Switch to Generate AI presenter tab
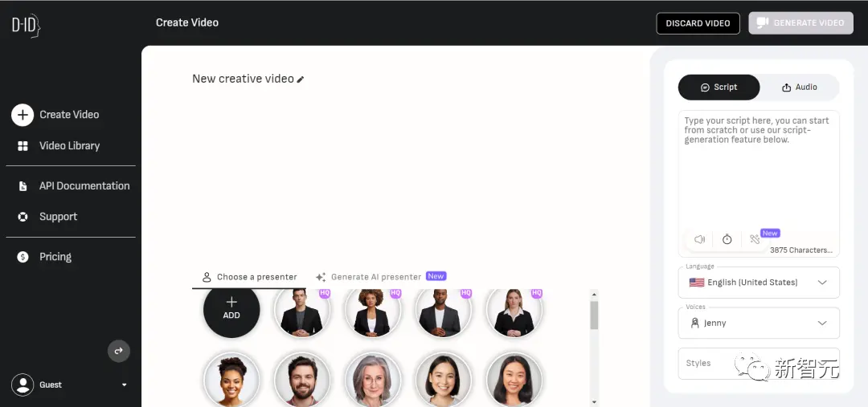 pos(381,276)
